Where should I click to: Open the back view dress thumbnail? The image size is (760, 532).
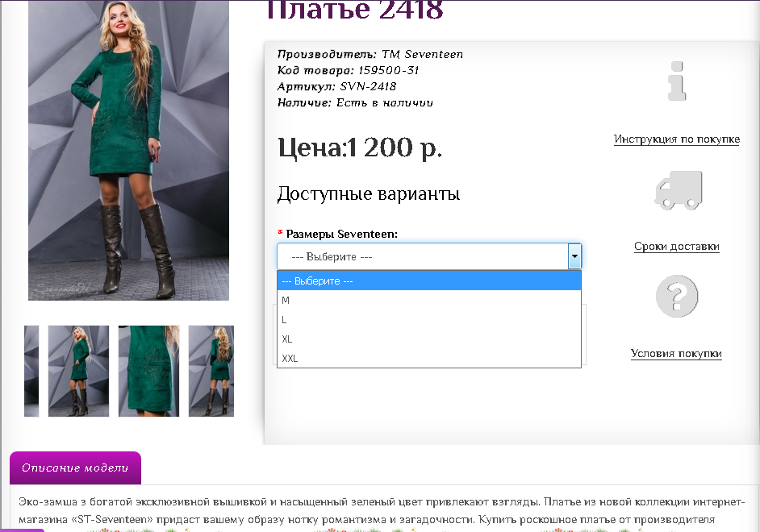pyautogui.click(x=211, y=371)
